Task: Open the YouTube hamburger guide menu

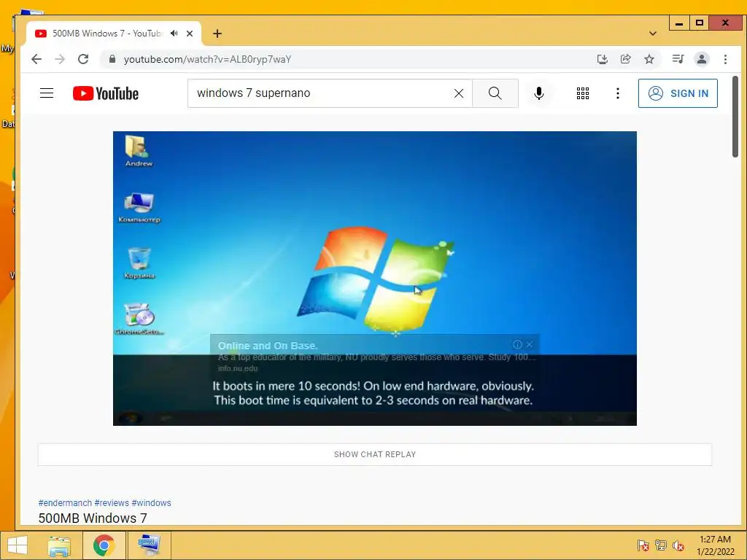Action: pos(47,93)
